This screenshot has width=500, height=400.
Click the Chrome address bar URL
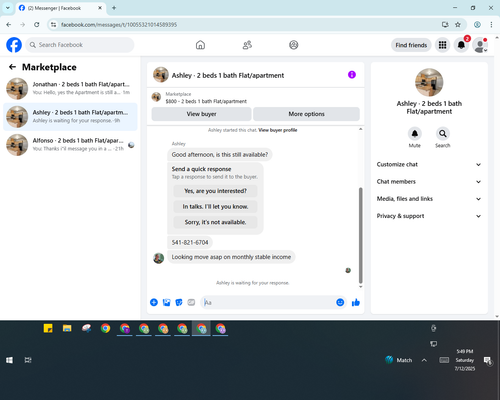[119, 25]
